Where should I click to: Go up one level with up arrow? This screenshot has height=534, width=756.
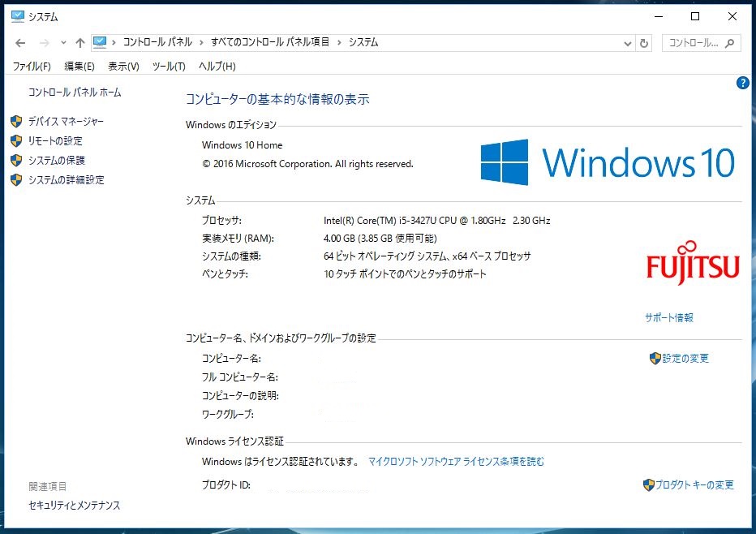coord(80,43)
